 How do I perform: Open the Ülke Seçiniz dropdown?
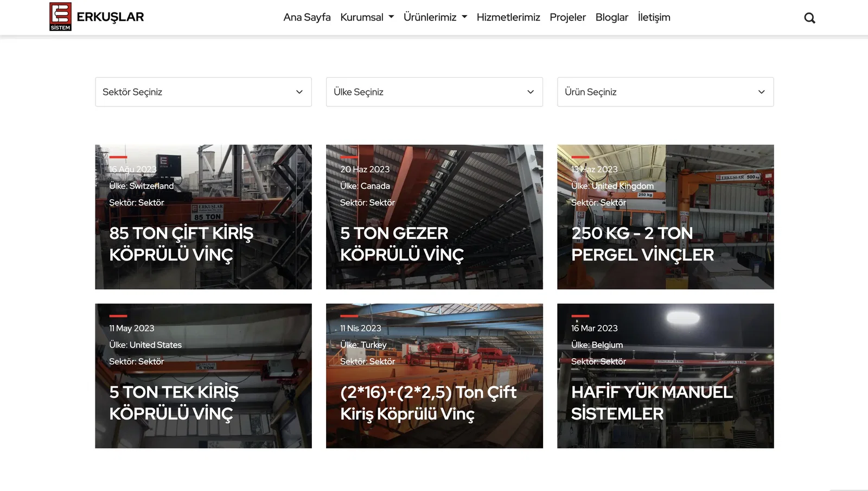click(434, 92)
